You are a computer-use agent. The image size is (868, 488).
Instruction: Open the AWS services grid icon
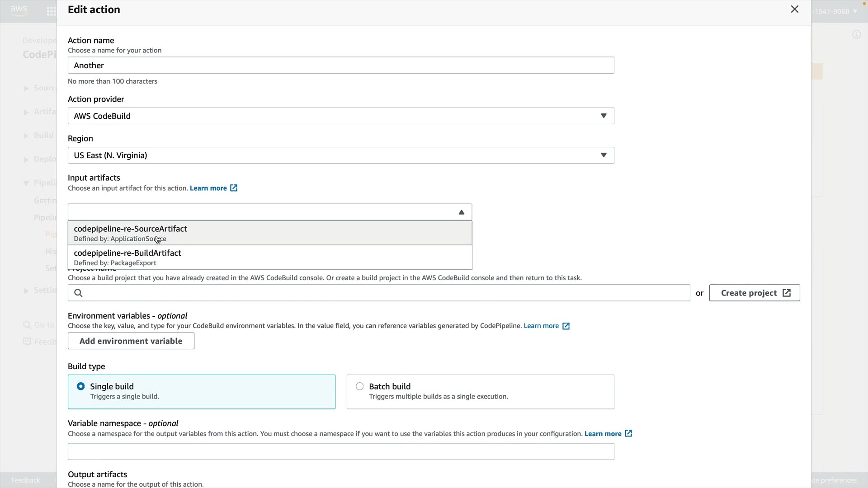[x=51, y=11]
